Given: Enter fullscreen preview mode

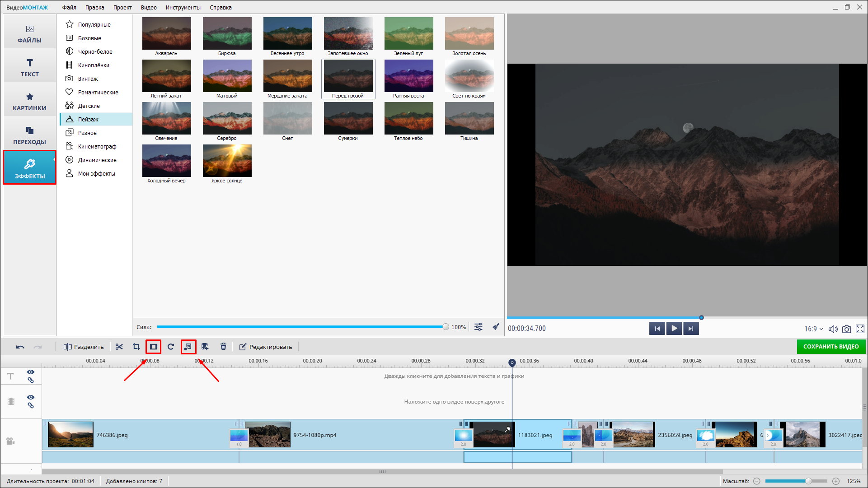Looking at the screenshot, I should tap(860, 329).
